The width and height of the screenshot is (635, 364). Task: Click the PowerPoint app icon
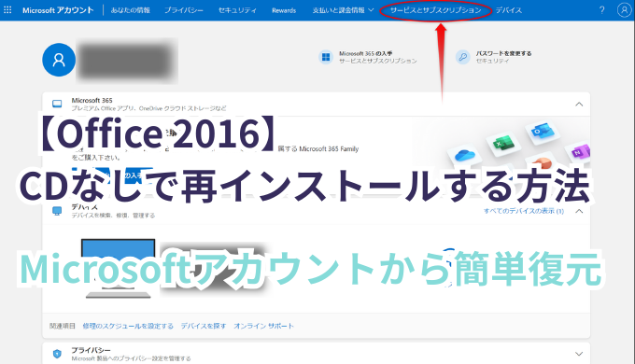[x=543, y=162]
